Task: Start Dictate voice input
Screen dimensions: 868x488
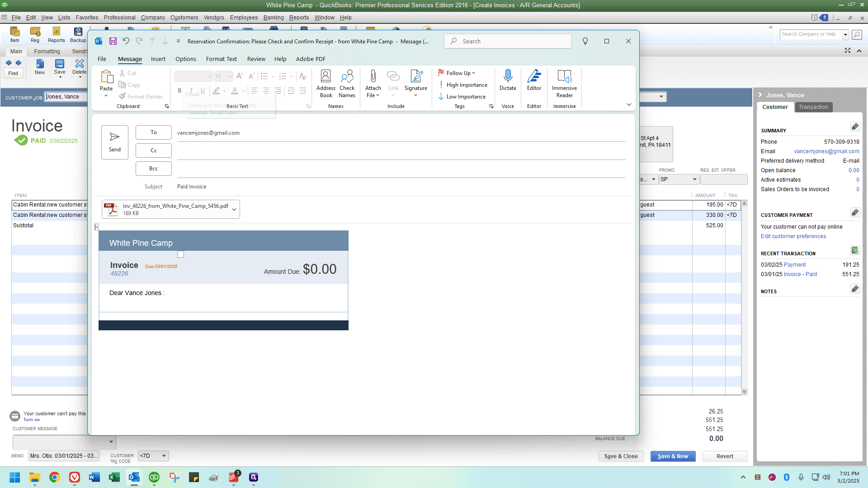Action: click(x=508, y=80)
